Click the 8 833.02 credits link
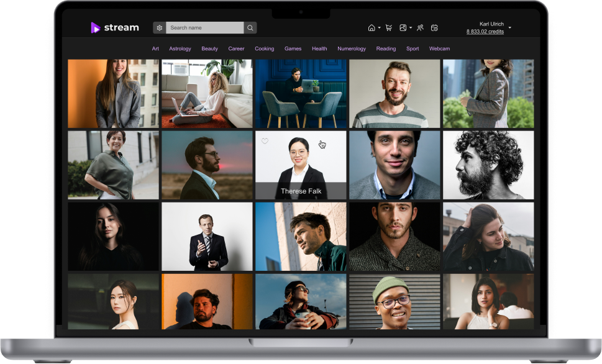The height and width of the screenshot is (364, 602). (x=485, y=32)
